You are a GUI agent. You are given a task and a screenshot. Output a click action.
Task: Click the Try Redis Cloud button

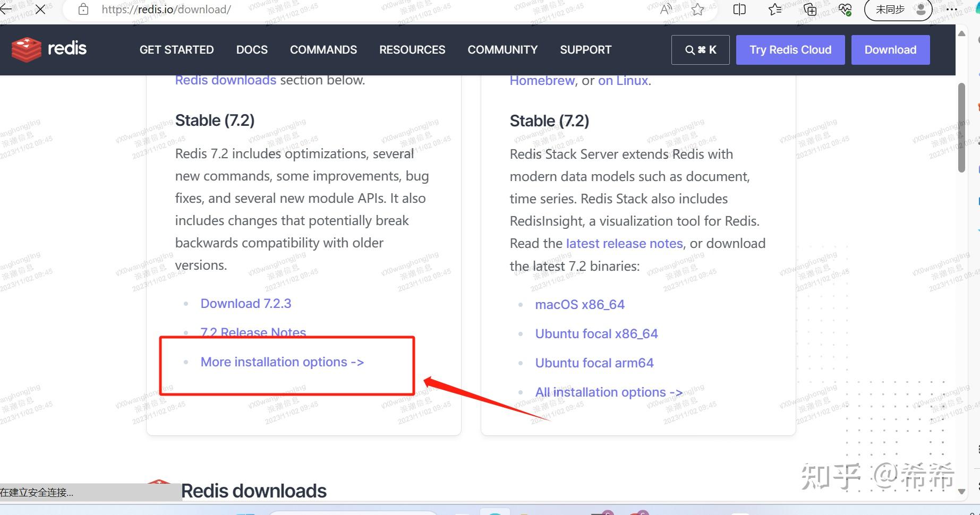pos(790,49)
